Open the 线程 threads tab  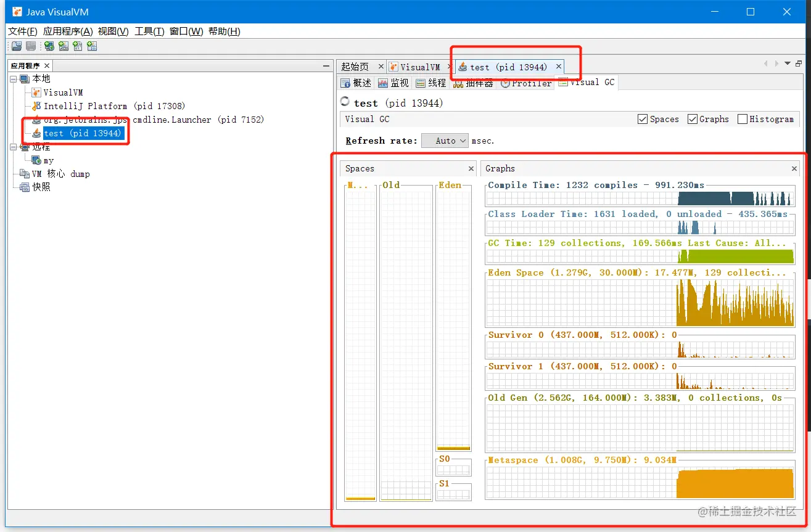(x=431, y=83)
